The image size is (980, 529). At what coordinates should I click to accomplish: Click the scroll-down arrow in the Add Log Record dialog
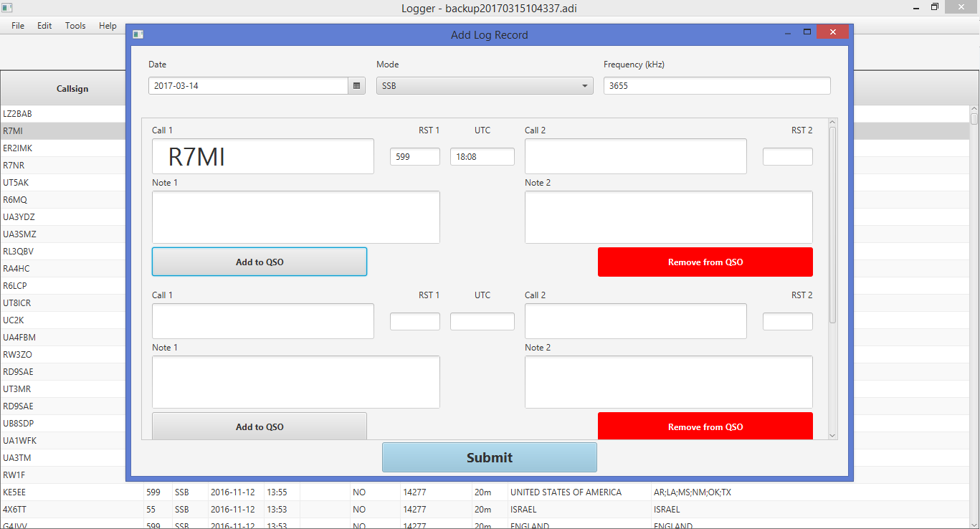coord(832,435)
